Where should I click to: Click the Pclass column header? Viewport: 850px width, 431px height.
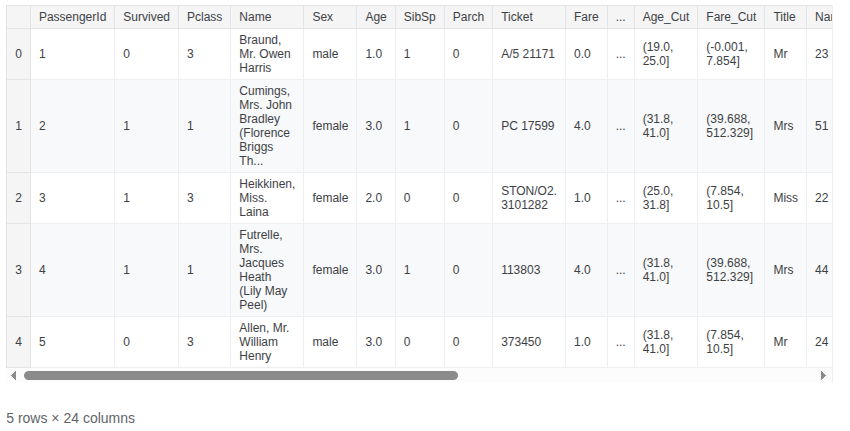pyautogui.click(x=204, y=17)
